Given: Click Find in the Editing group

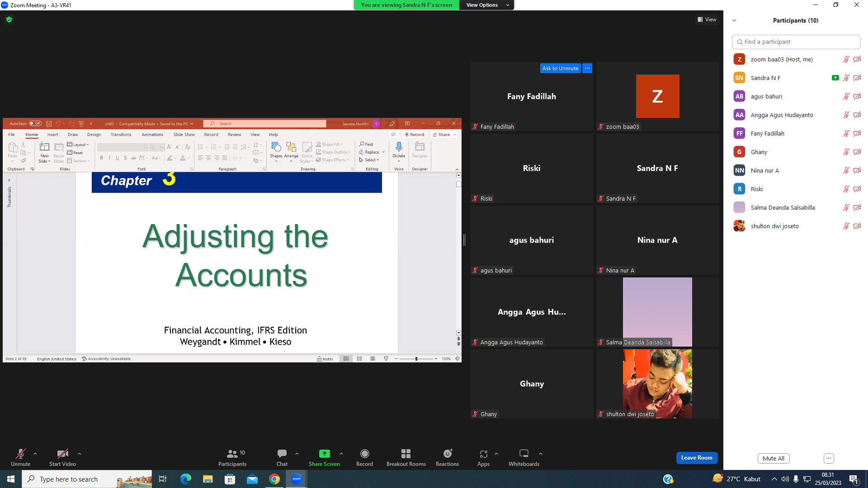Looking at the screenshot, I should click(366, 145).
